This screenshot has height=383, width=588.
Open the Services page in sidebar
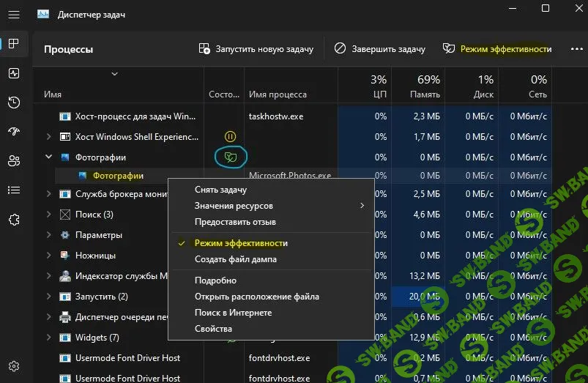[x=14, y=220]
